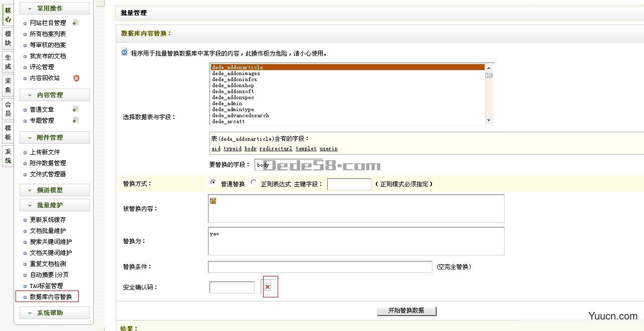Switch to the 会员 vertical tab

8,109
